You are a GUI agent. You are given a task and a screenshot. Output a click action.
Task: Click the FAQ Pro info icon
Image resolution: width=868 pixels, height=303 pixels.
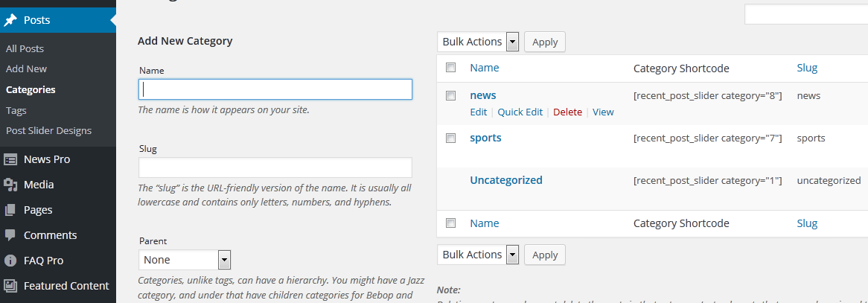click(x=10, y=261)
